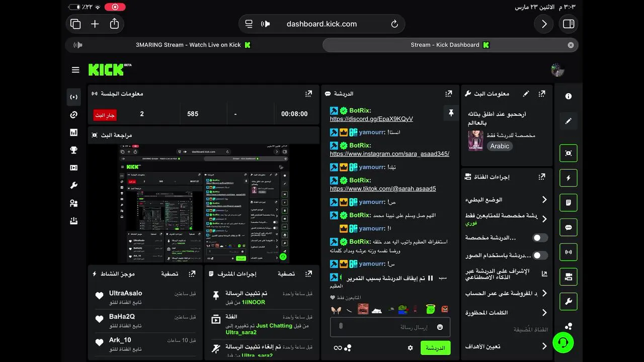Pop out the session info panel
This screenshot has width=644, height=362.
(x=309, y=94)
